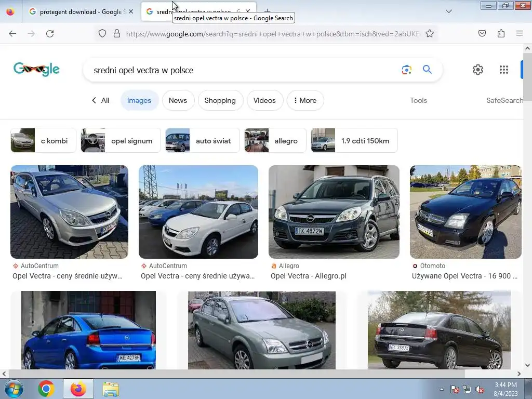The image size is (532, 399).
Task: Filter by opel signum chip
Action: tap(121, 140)
